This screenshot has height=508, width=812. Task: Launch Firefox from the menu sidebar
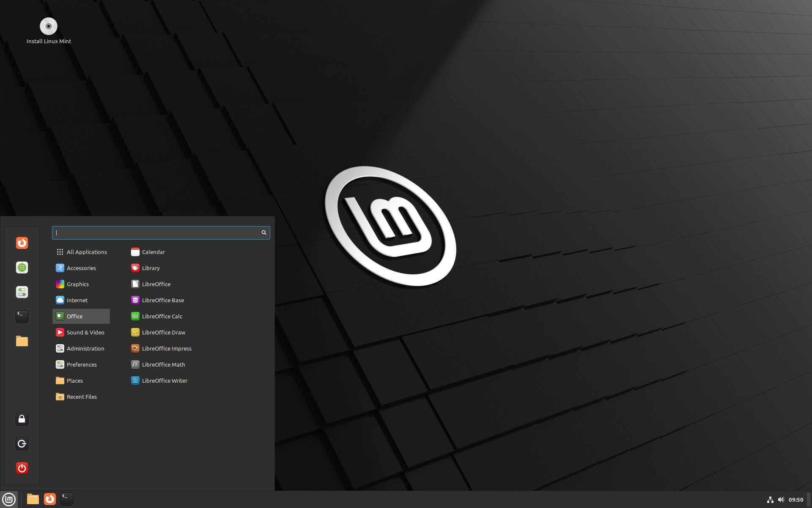(22, 243)
